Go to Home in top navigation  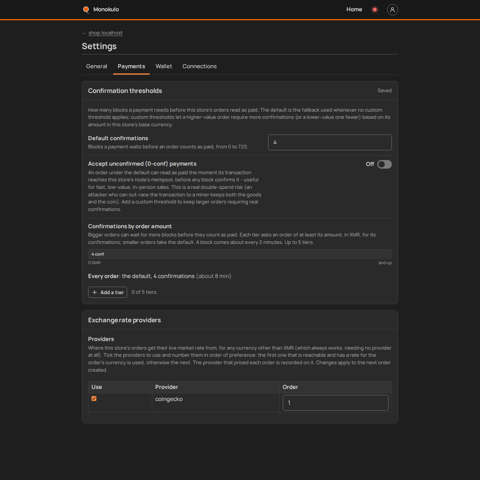pyautogui.click(x=354, y=9)
